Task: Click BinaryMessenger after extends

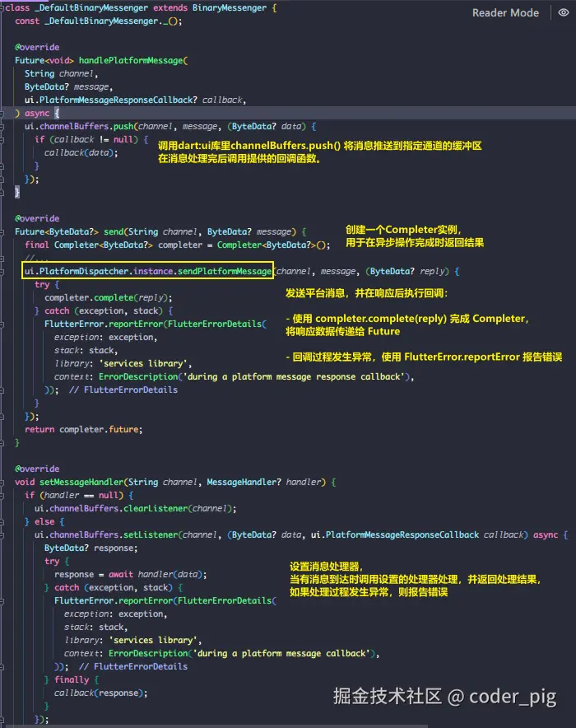Action: (x=230, y=8)
